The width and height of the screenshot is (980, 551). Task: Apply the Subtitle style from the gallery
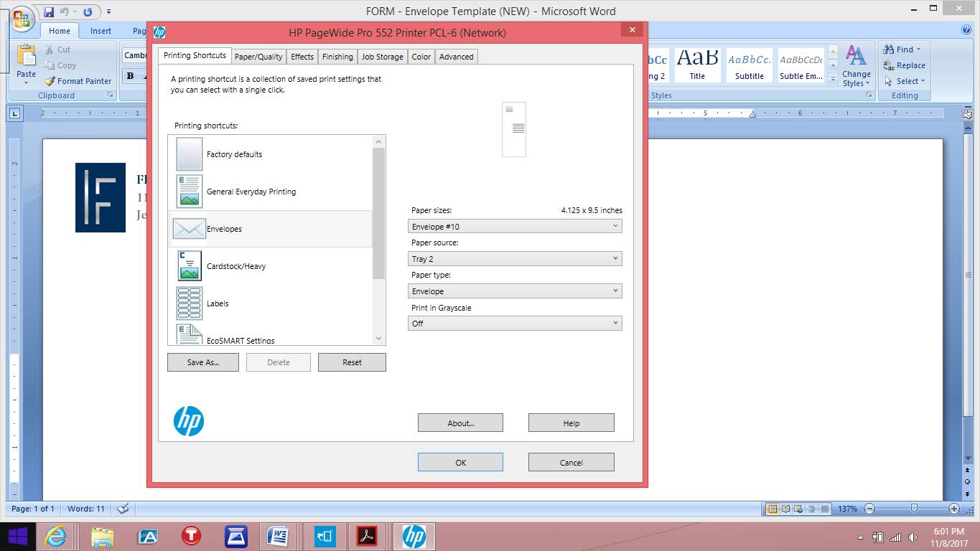coord(749,65)
